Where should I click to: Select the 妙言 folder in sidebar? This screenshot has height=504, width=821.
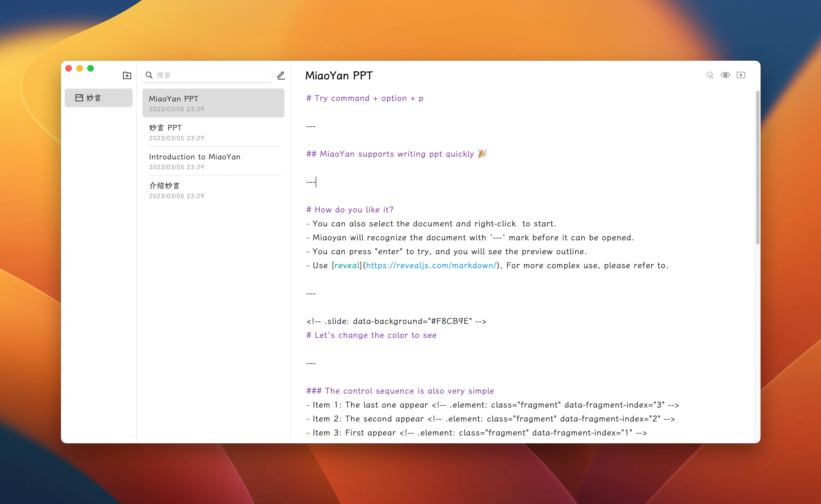[98, 98]
